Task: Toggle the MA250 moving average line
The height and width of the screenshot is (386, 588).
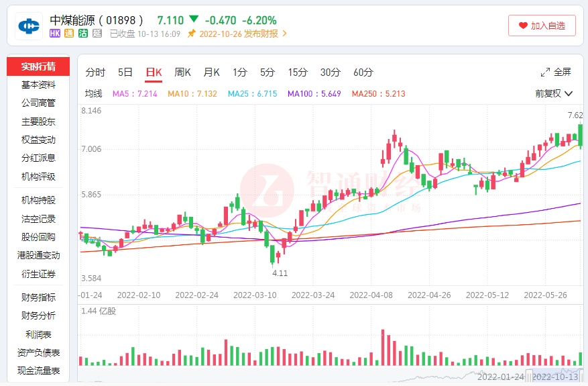Action: click(x=378, y=94)
